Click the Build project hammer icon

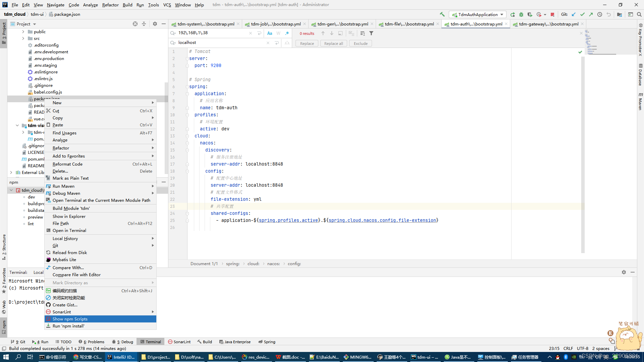(x=442, y=14)
